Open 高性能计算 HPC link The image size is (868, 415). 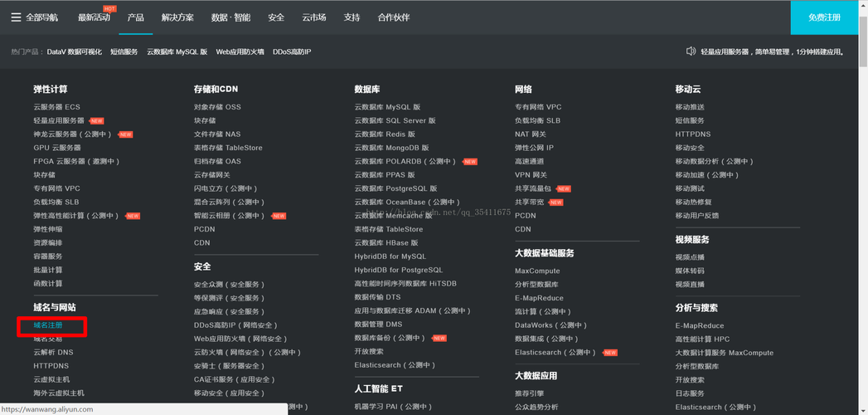[702, 339]
